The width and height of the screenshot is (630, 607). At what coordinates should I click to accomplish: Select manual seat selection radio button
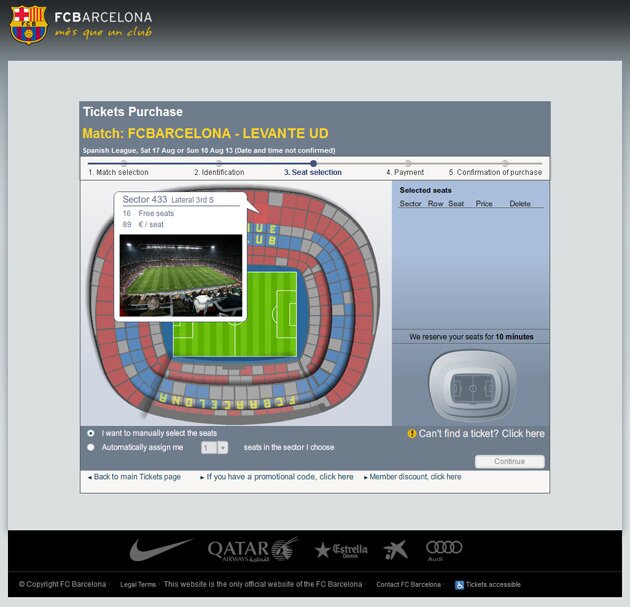tap(91, 433)
